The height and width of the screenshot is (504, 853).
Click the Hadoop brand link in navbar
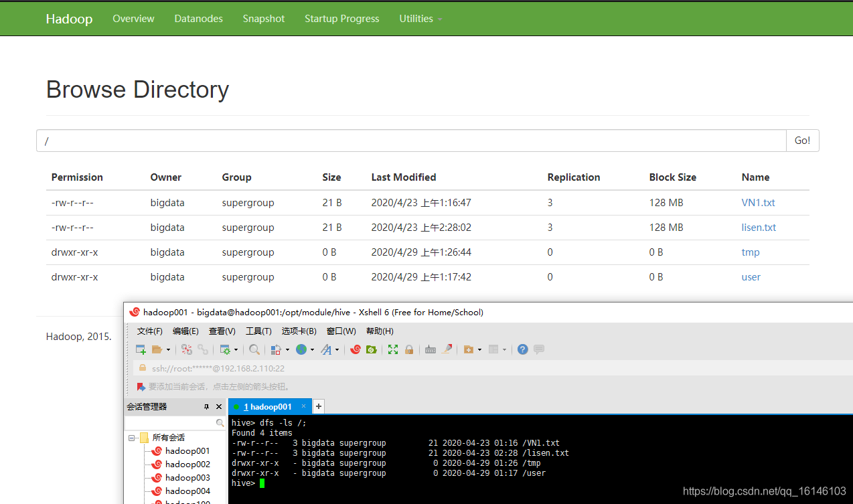[69, 19]
